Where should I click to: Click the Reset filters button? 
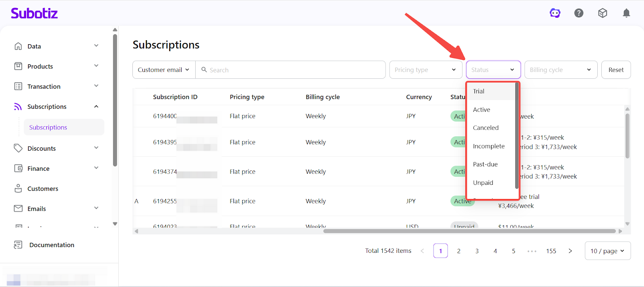[616, 70]
